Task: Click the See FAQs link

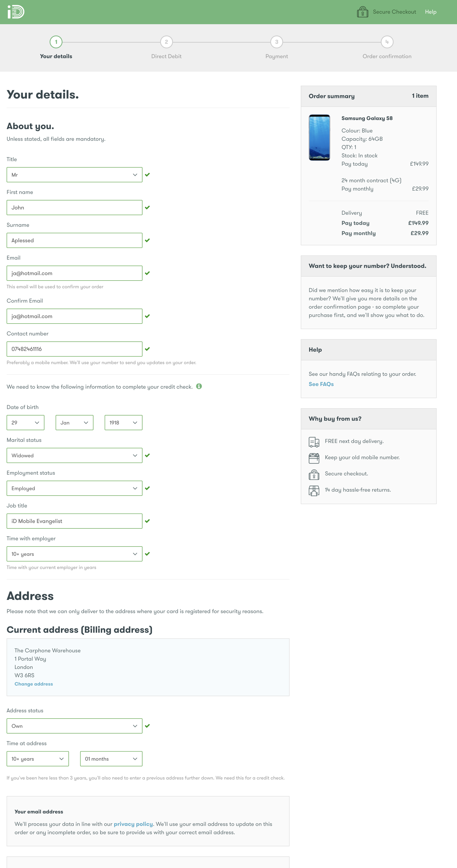Action: (321, 384)
